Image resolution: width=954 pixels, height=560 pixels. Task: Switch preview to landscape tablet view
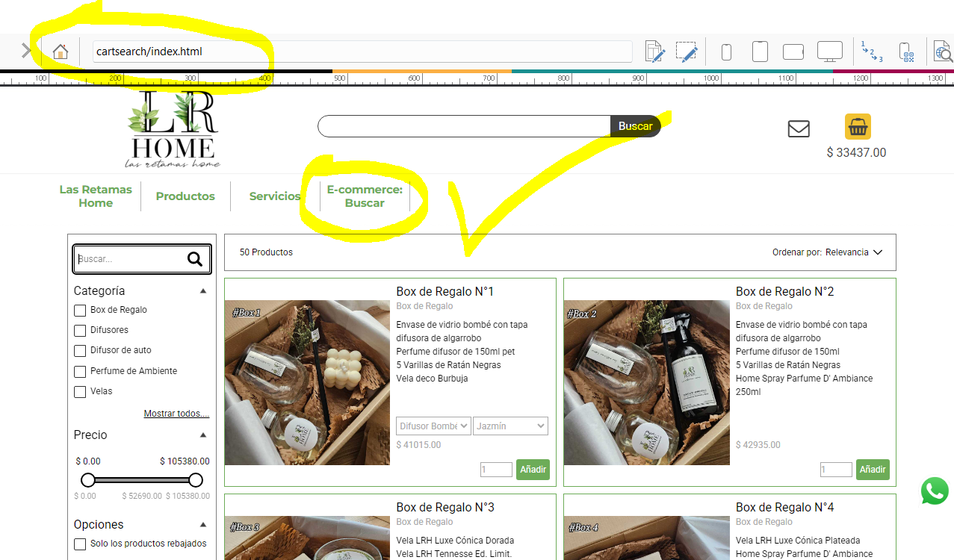coord(793,52)
